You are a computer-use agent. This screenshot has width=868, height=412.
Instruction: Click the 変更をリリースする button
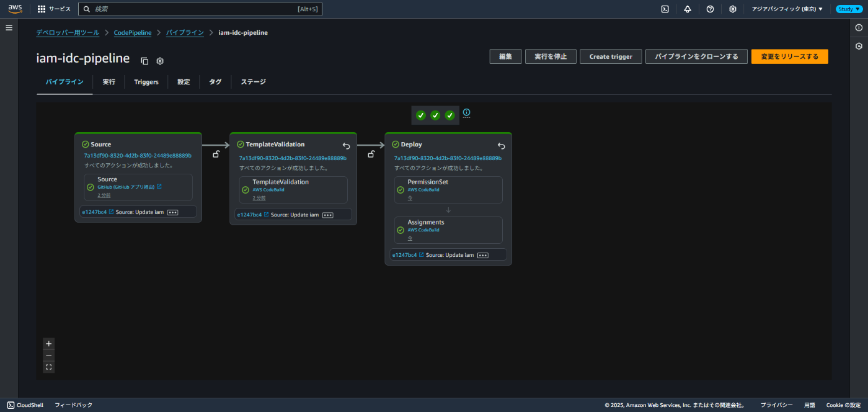[789, 56]
